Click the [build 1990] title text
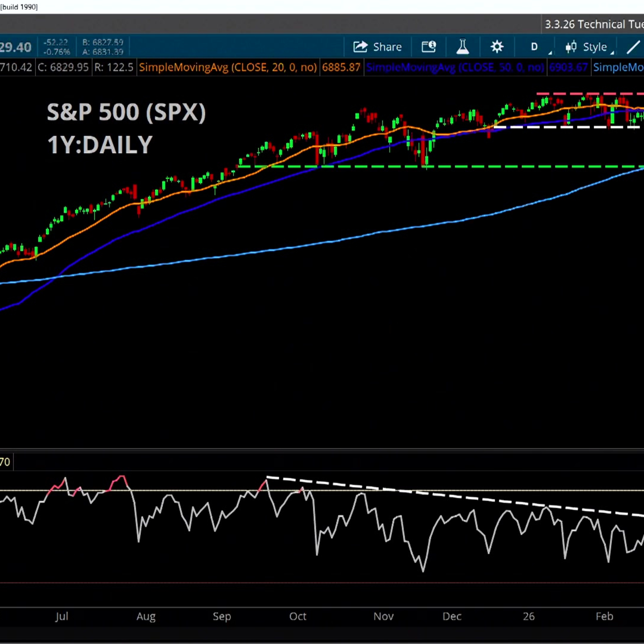This screenshot has height=644, width=644. tap(19, 7)
